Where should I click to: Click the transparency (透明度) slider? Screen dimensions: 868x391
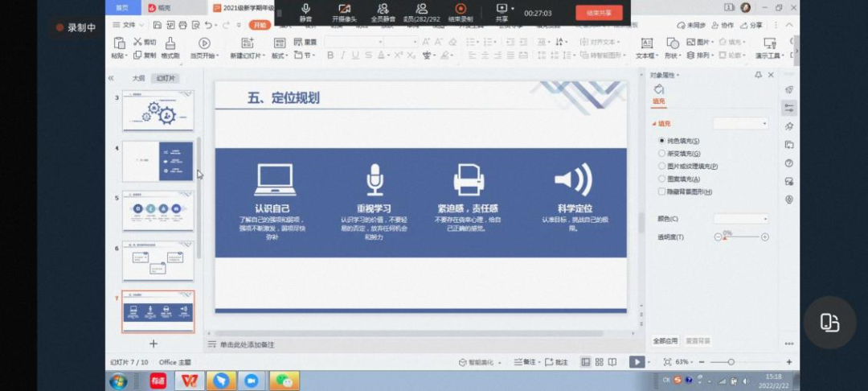[x=741, y=237]
